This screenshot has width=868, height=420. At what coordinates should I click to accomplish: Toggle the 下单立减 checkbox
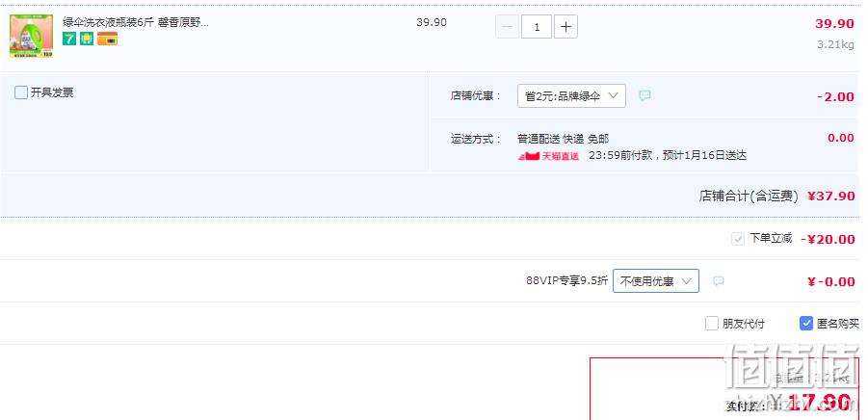(737, 239)
